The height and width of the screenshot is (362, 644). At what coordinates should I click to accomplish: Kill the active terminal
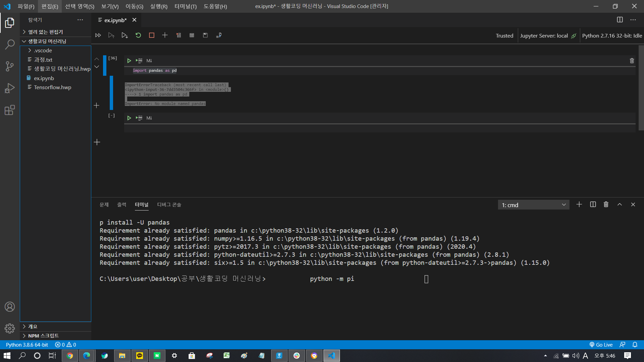pos(606,204)
